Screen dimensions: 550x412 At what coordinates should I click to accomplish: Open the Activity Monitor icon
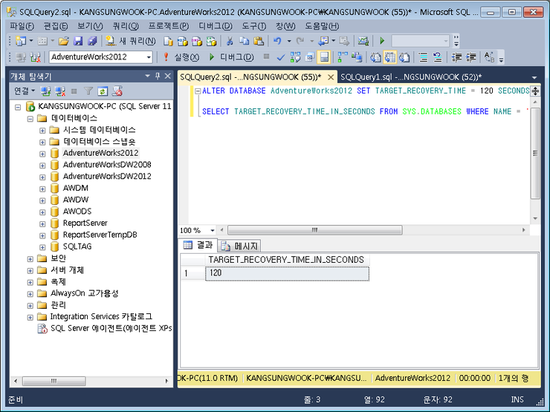[363, 41]
